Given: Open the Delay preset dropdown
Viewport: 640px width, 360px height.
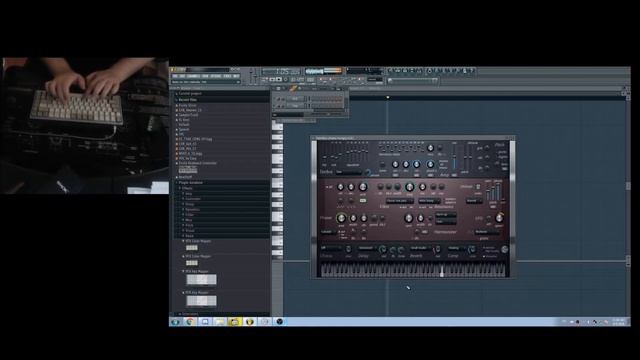Looking at the screenshot, I should 367,248.
